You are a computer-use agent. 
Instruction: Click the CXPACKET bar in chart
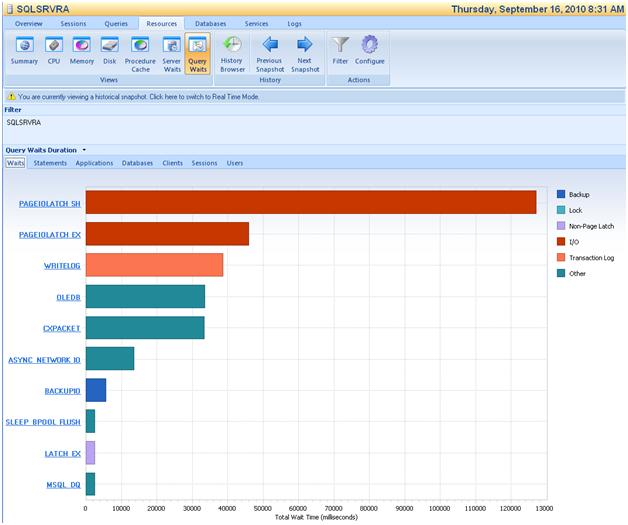(145, 327)
